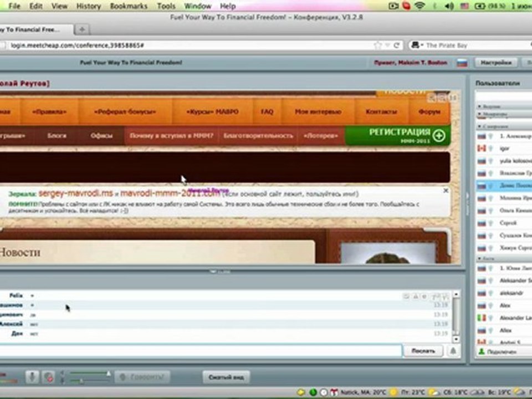
Task: Open the History menu
Action: point(89,6)
